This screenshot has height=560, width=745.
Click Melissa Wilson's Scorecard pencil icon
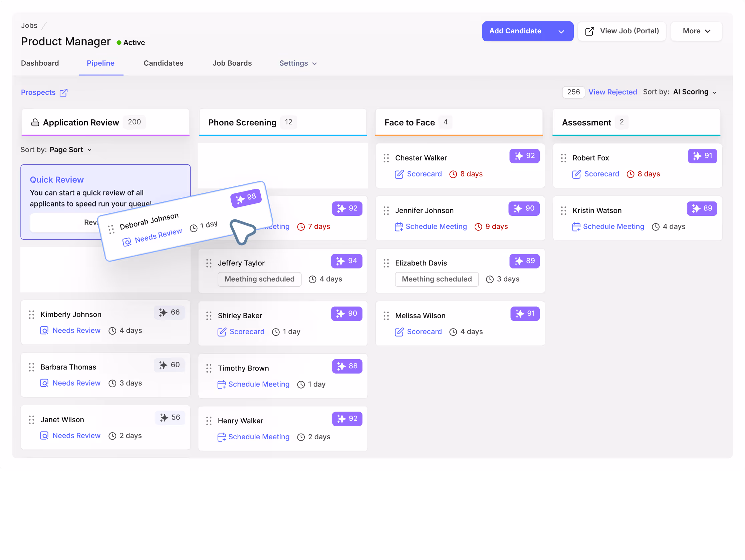click(x=399, y=332)
